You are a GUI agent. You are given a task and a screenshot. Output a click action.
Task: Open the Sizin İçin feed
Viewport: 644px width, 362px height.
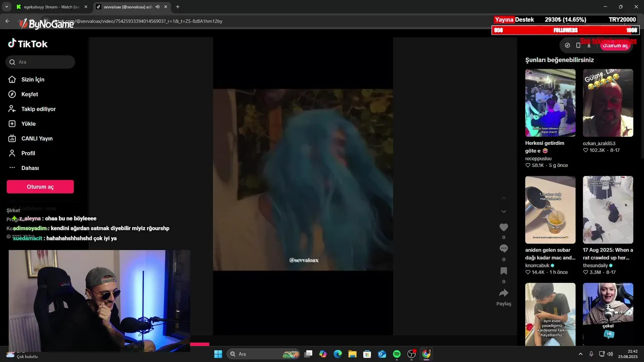(33, 79)
